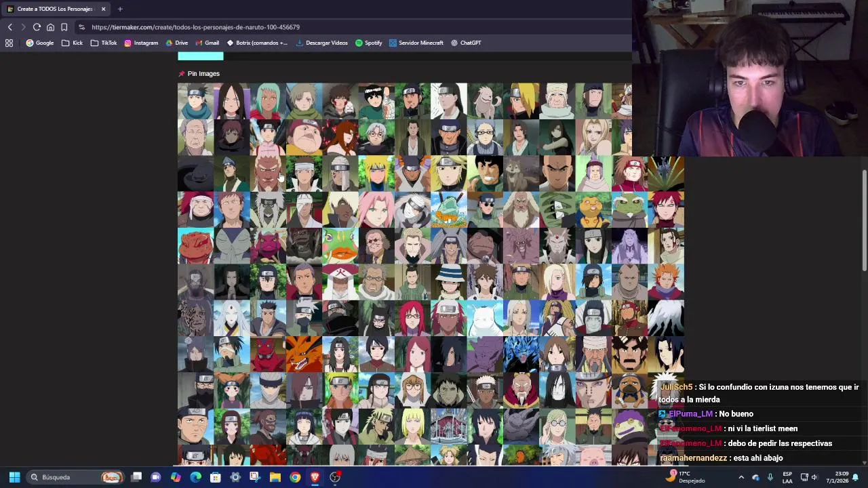Click the Búsqueda taskbar search box
868x488 pixels.
(75, 477)
